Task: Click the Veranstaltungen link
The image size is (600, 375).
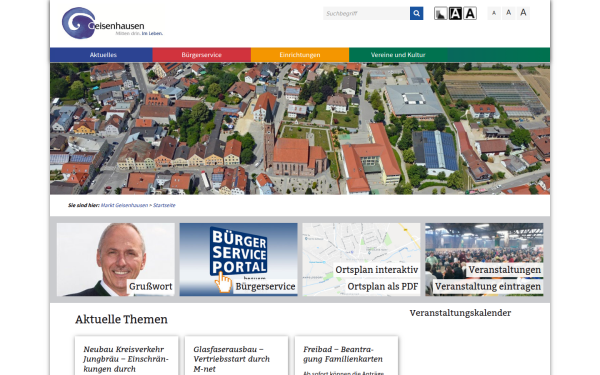Action: pos(505,270)
